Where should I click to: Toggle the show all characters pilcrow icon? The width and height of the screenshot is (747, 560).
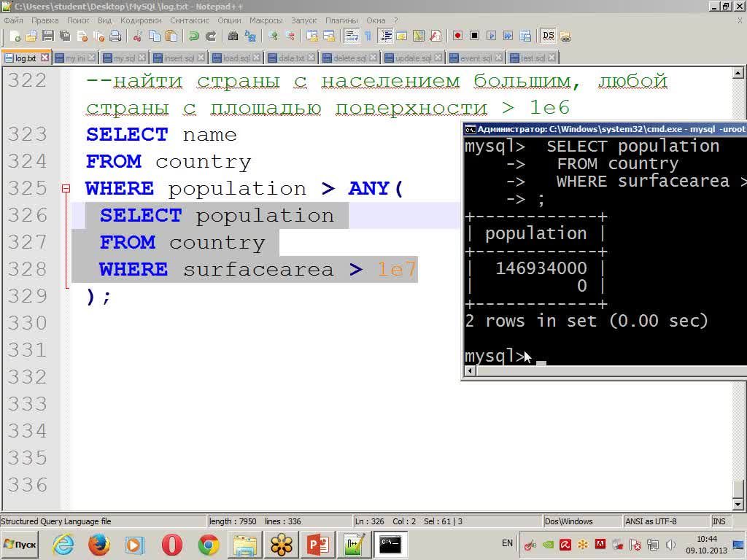[x=368, y=36]
